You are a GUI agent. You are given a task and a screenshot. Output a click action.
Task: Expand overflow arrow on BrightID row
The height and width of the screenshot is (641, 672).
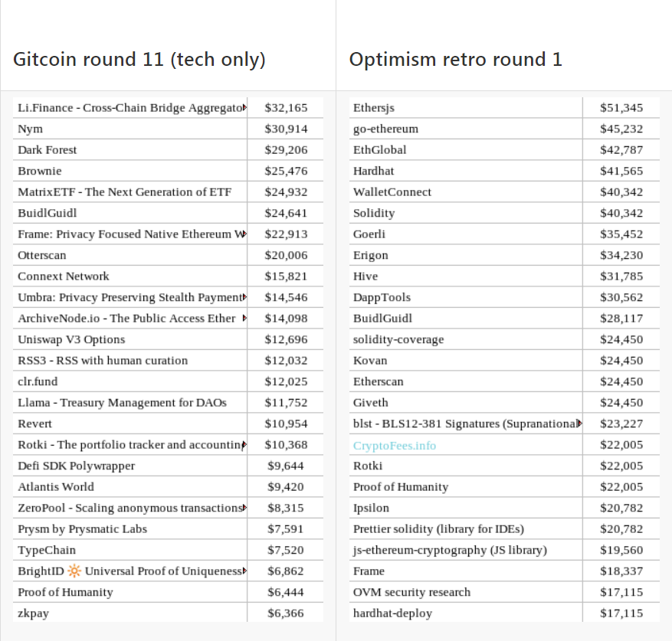coord(244,571)
